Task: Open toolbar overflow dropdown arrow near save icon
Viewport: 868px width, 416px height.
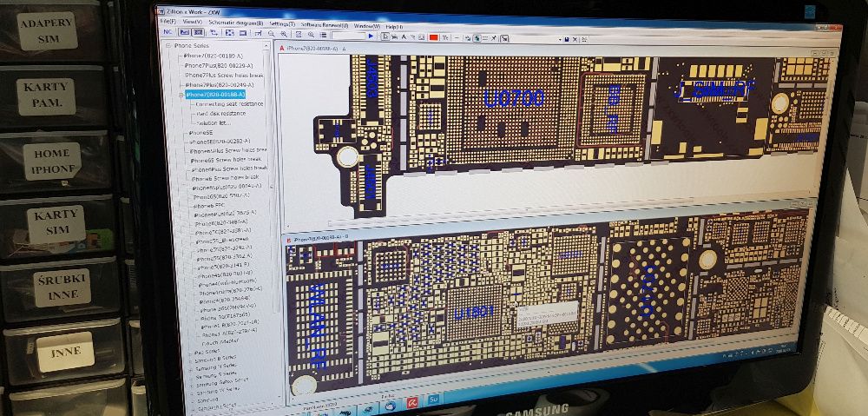Action: [560, 40]
